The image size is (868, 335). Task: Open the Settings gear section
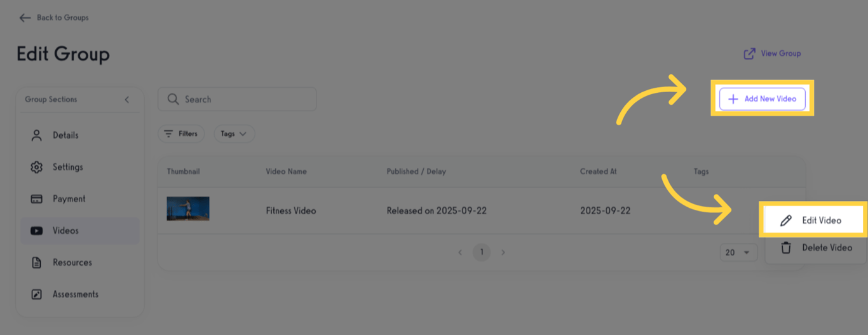pyautogui.click(x=37, y=167)
